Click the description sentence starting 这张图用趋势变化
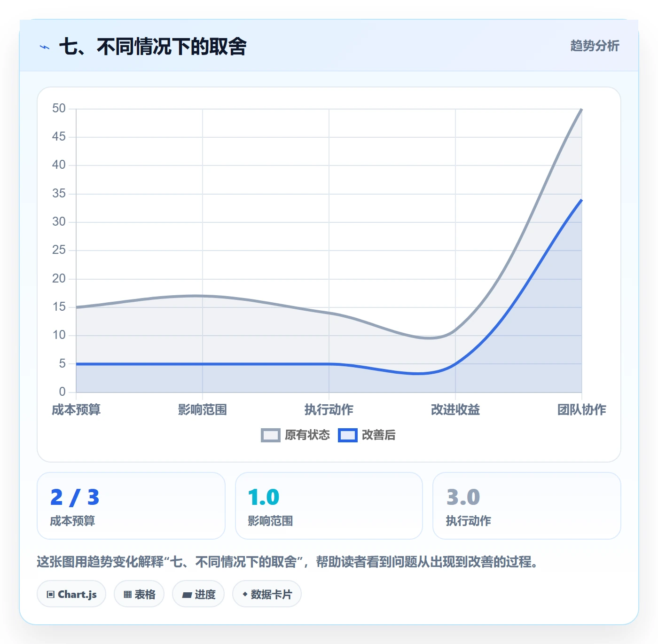This screenshot has width=658, height=644. click(289, 562)
